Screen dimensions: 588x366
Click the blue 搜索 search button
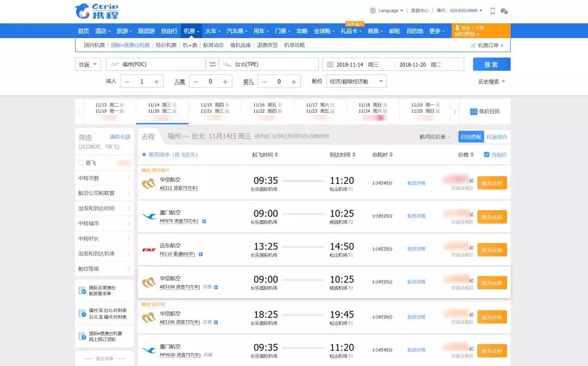point(491,64)
